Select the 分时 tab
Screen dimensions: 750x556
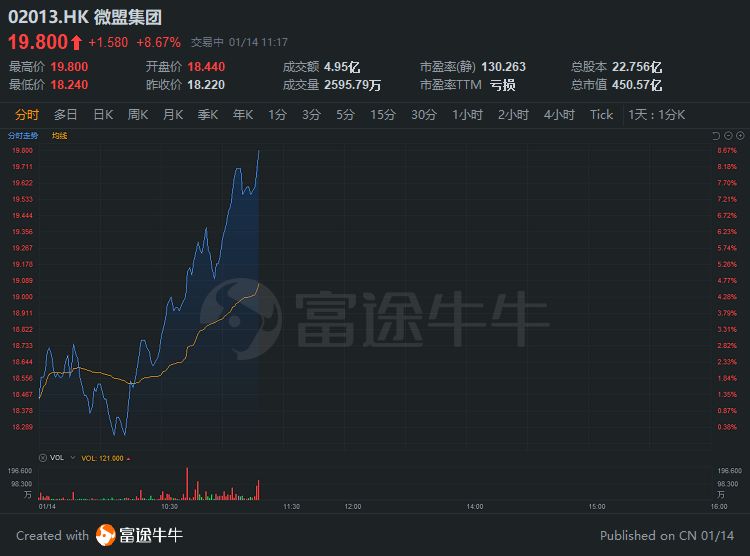point(27,115)
